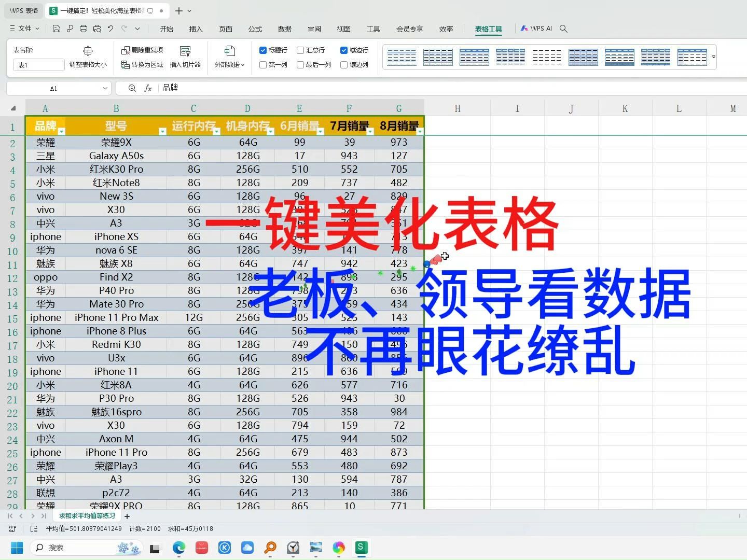This screenshot has height=560, width=747.
Task: Enable the 最后一列 checkbox
Action: pos(300,65)
